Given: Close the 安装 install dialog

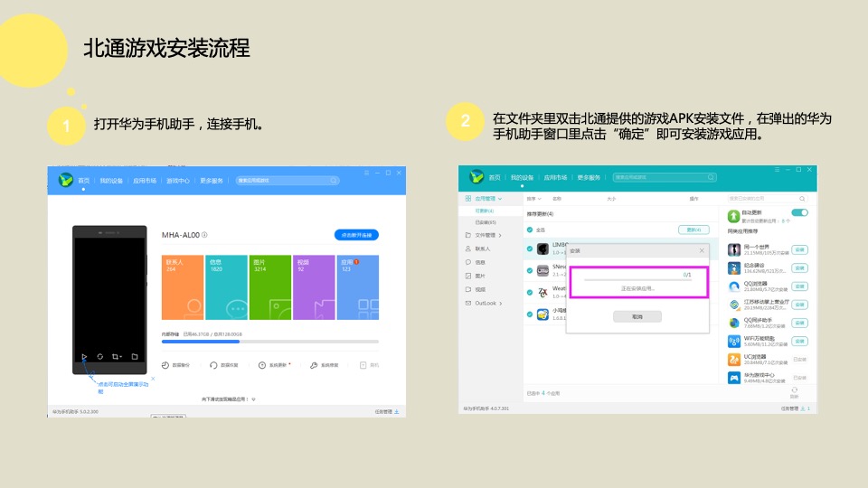Looking at the screenshot, I should [702, 250].
